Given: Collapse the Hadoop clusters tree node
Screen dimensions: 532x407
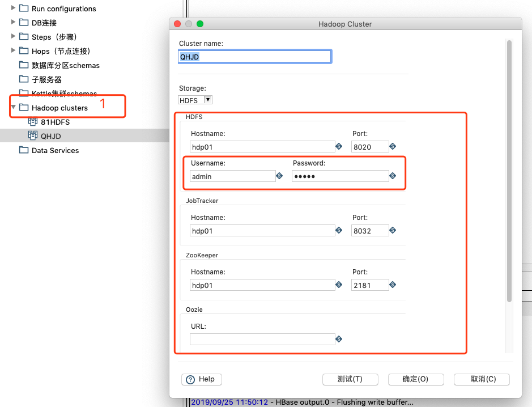Looking at the screenshot, I should pos(13,107).
